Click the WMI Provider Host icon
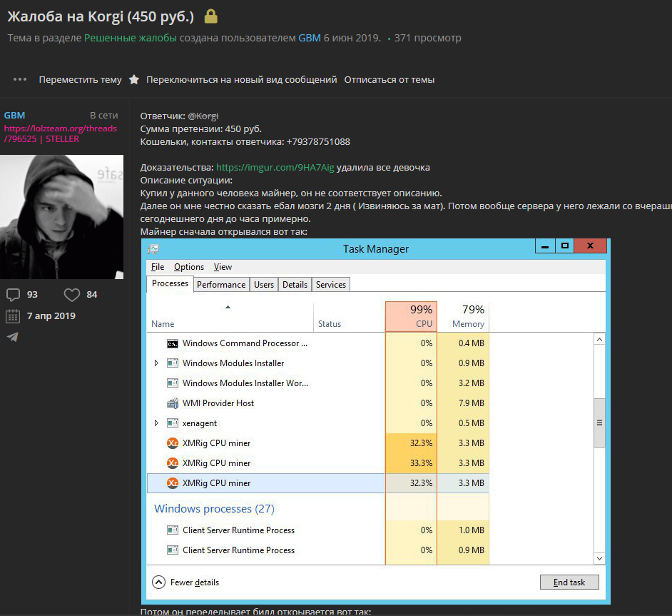This screenshot has height=616, width=672. pyautogui.click(x=171, y=403)
